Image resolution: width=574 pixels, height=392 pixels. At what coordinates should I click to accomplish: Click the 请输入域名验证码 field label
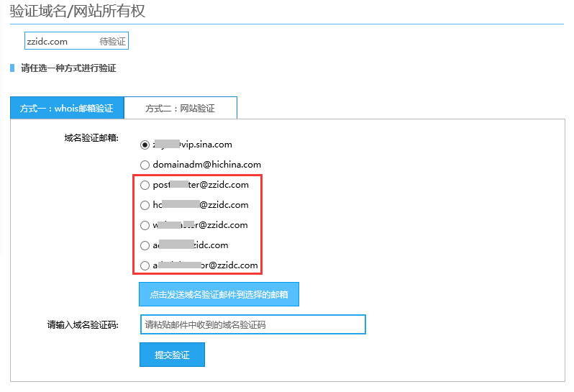pos(83,325)
